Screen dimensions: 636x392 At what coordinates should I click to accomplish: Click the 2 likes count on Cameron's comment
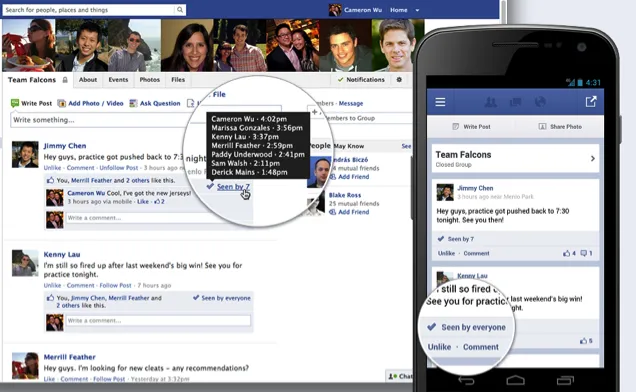(x=159, y=201)
